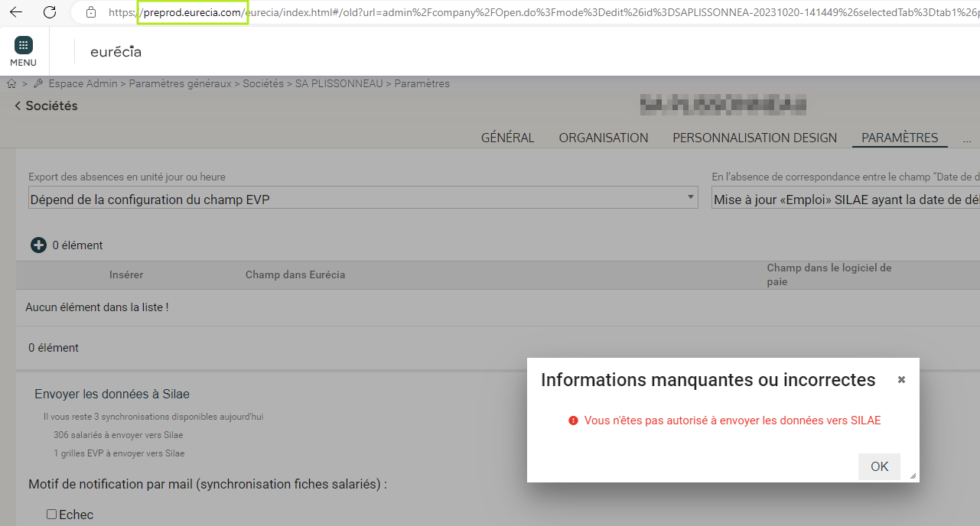Enable the Echec notification checkbox
This screenshot has height=526, width=980.
pyautogui.click(x=52, y=515)
